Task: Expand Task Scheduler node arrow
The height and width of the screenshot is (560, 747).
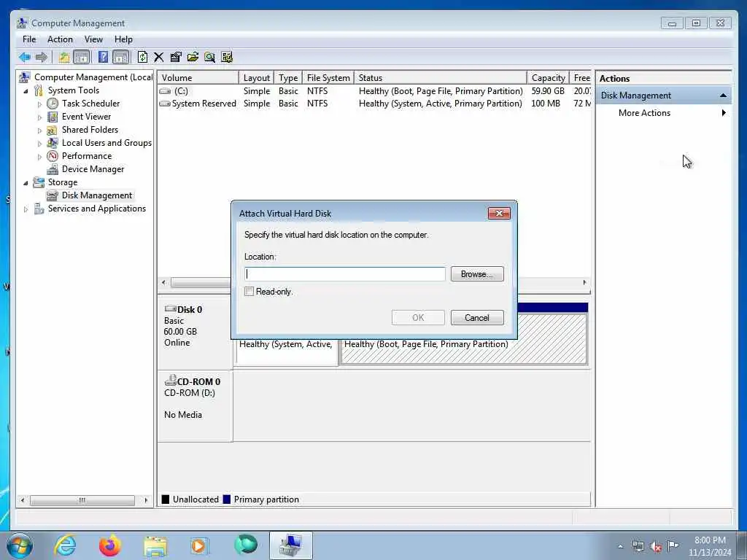Action: click(39, 104)
